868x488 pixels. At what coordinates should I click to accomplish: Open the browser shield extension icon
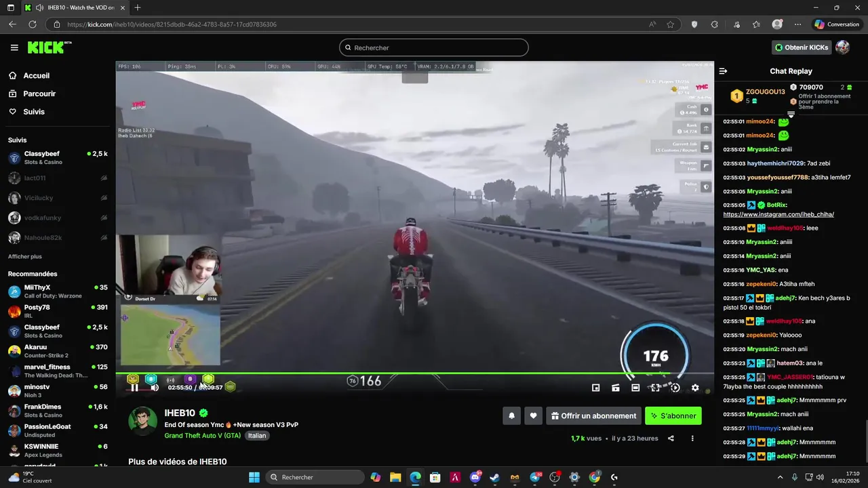[694, 24]
